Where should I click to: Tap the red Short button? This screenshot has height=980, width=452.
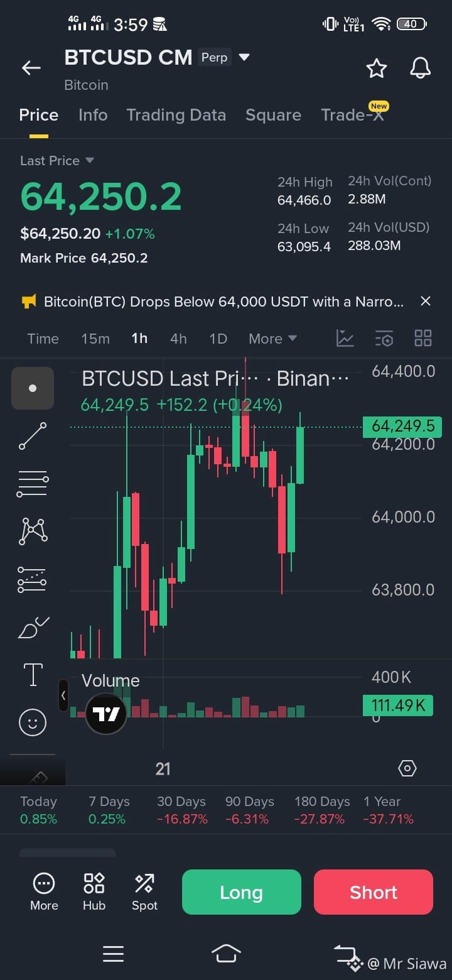374,892
